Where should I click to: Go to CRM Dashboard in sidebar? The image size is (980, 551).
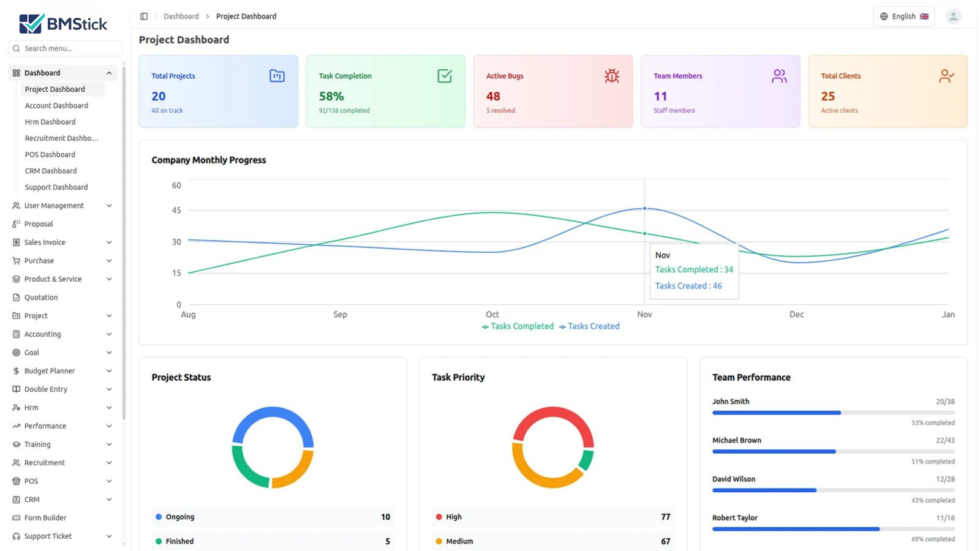click(51, 171)
